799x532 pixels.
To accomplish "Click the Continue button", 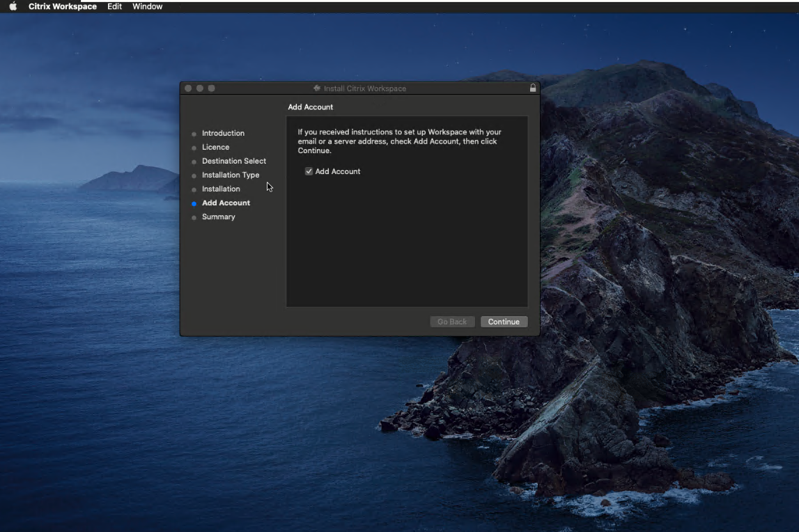I will point(504,322).
